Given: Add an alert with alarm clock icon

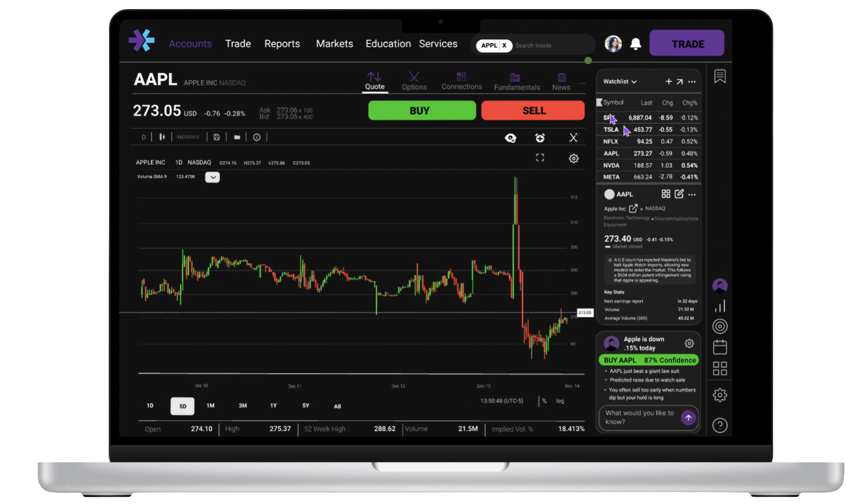Looking at the screenshot, I should click(540, 137).
